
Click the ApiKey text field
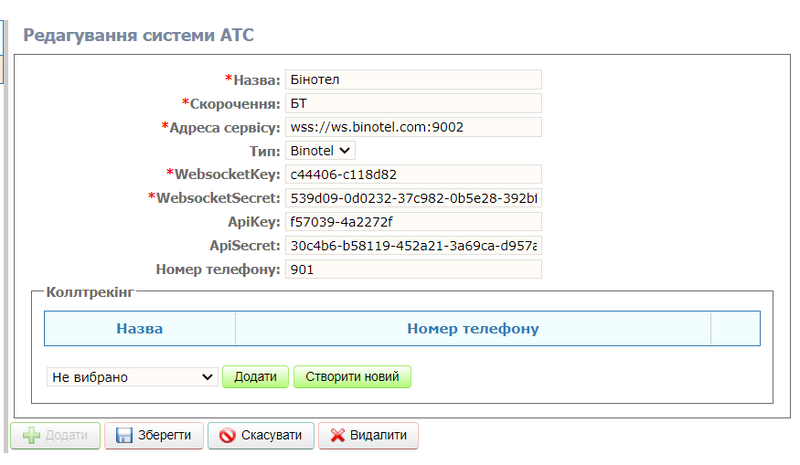coord(412,221)
